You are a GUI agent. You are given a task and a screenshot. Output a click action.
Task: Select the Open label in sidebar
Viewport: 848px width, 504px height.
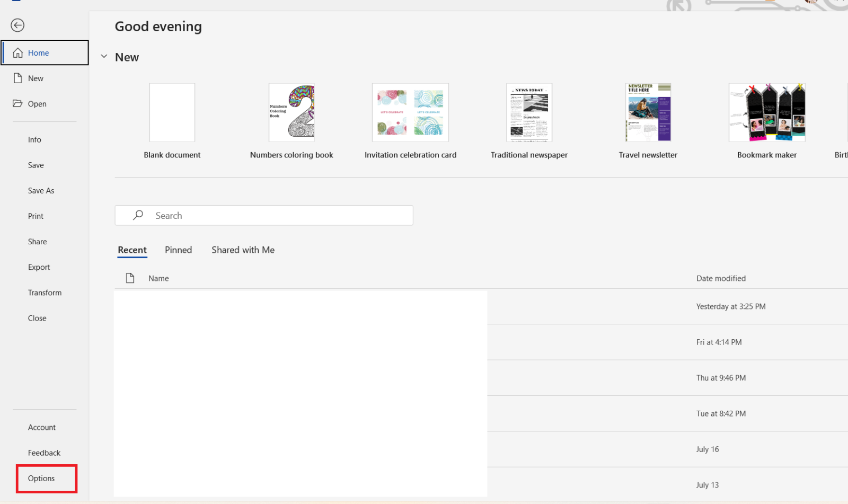point(37,104)
